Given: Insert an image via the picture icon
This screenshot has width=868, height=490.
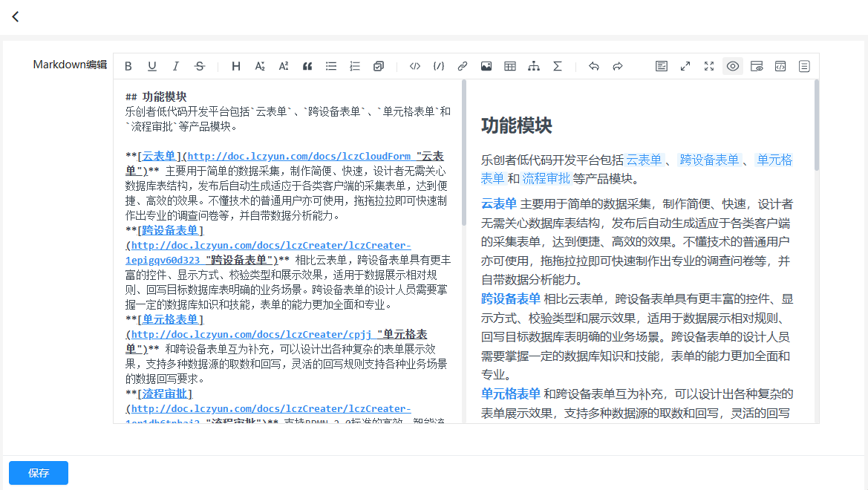Looking at the screenshot, I should coord(486,66).
